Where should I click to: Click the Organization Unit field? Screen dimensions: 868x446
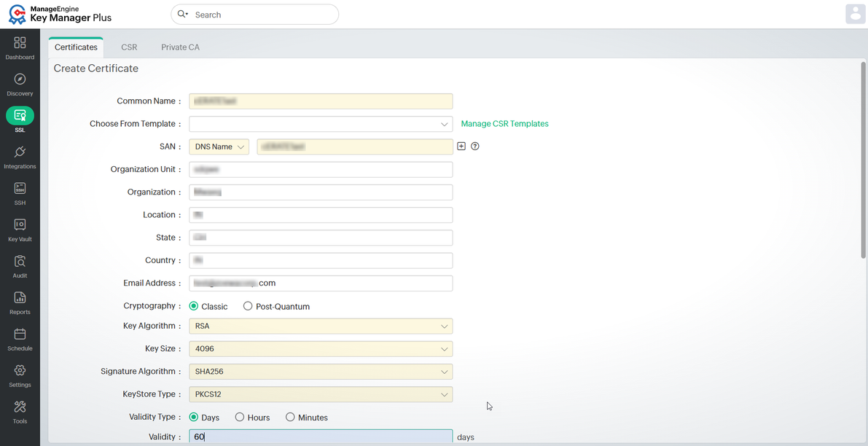tap(321, 169)
